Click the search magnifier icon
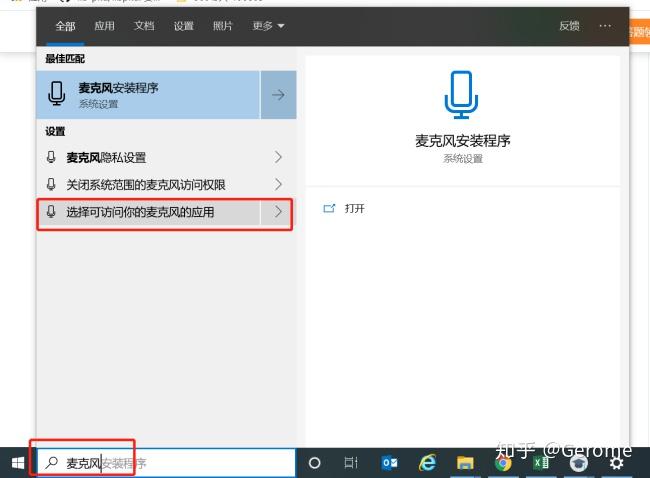The width and height of the screenshot is (650, 478). click(51, 462)
